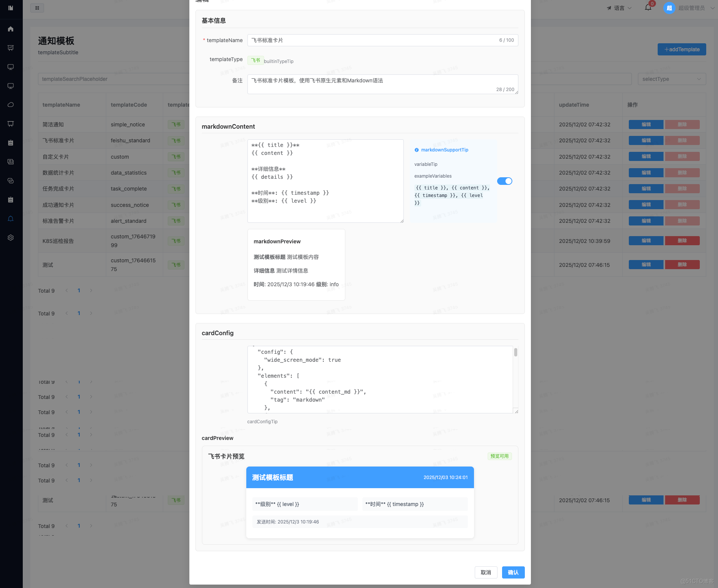Focus the 备注 remark textarea
This screenshot has height=588, width=718.
pyautogui.click(x=383, y=84)
